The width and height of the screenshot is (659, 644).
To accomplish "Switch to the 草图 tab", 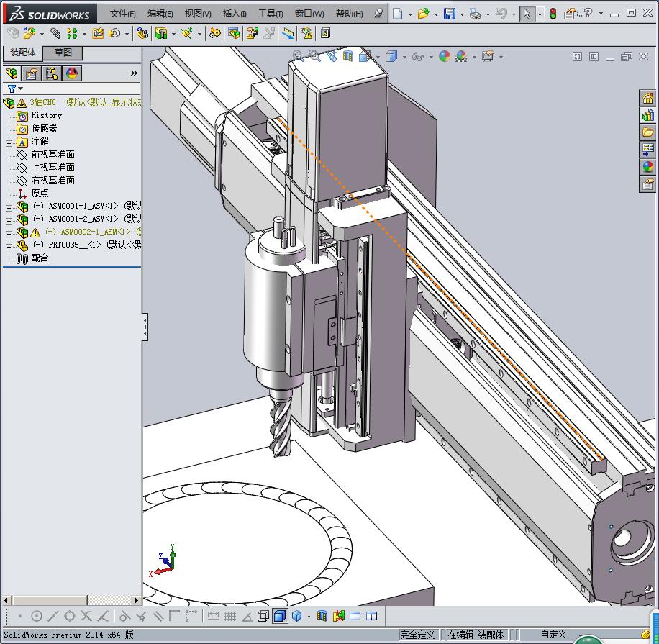I will [63, 53].
